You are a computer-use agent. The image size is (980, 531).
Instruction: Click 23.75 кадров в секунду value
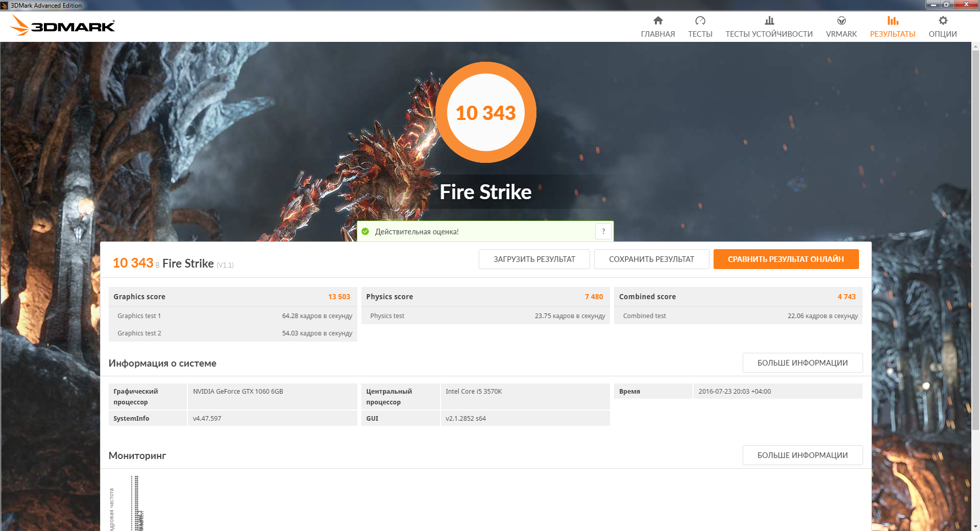[x=570, y=316]
